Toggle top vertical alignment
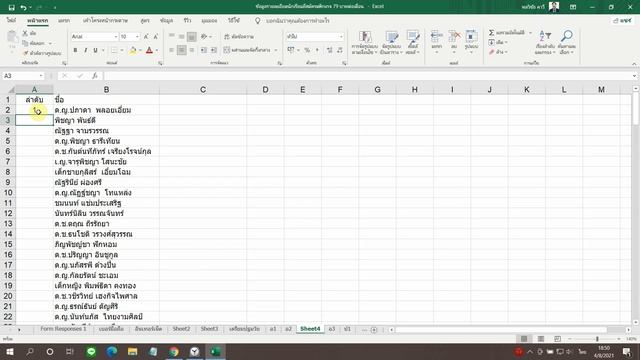The width and height of the screenshot is (640, 360). pyautogui.click(x=171, y=37)
